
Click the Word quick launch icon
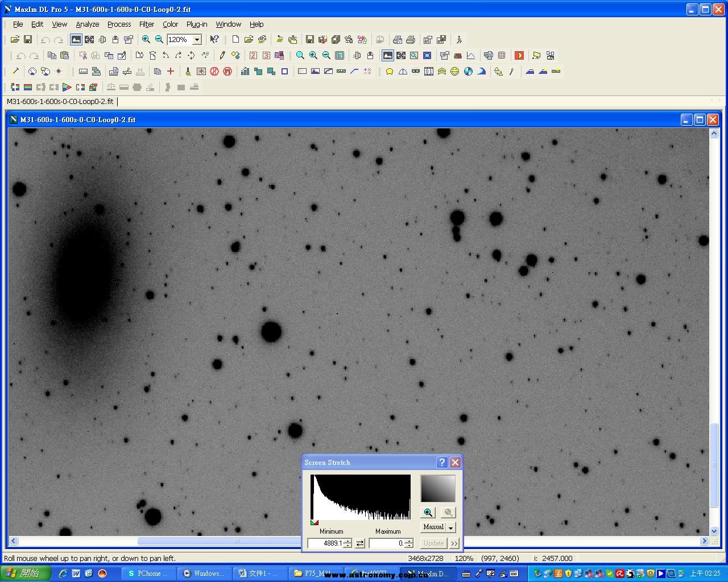tap(76, 573)
